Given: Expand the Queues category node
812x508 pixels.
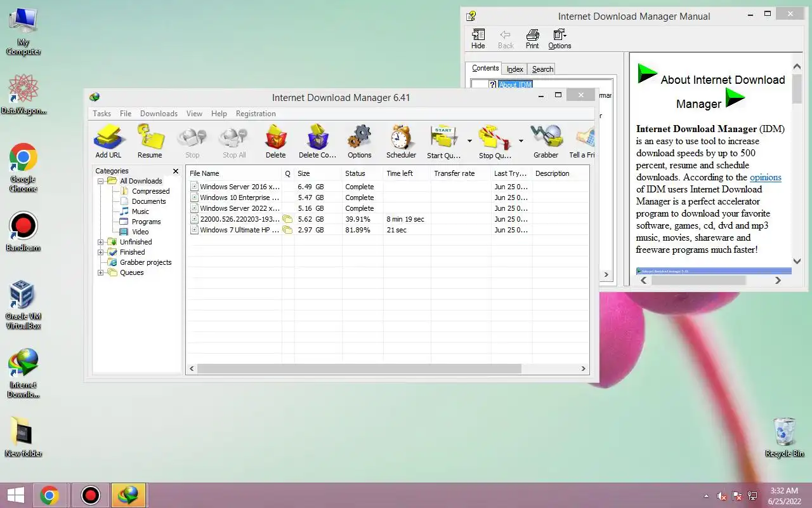Looking at the screenshot, I should click(101, 272).
